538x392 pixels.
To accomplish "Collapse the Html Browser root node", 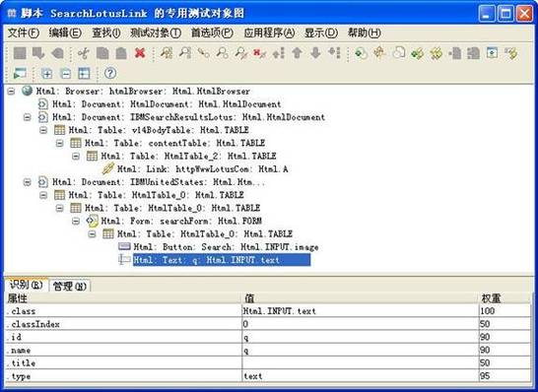I will click(x=12, y=92).
